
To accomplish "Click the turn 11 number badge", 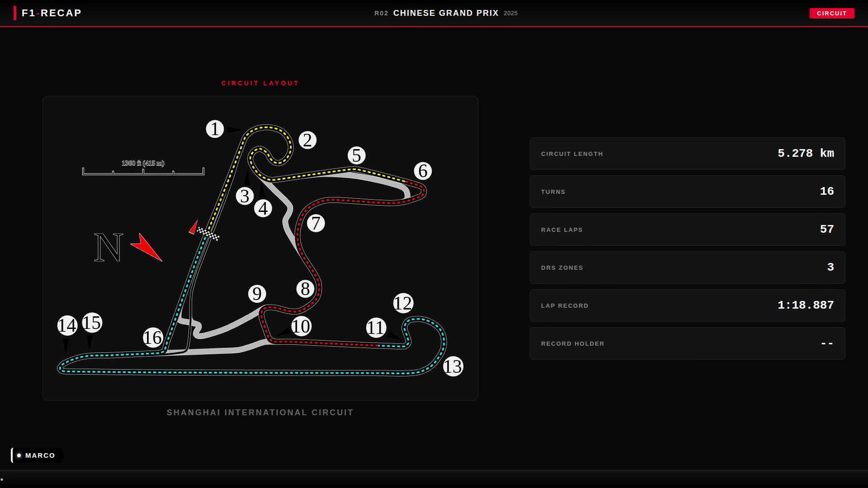I will (x=376, y=328).
